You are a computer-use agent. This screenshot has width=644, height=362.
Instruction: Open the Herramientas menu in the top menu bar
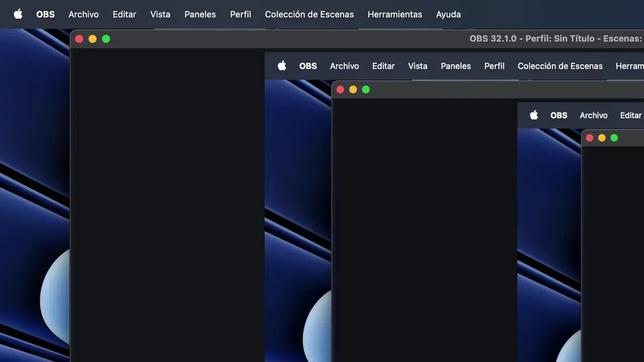tap(395, 15)
